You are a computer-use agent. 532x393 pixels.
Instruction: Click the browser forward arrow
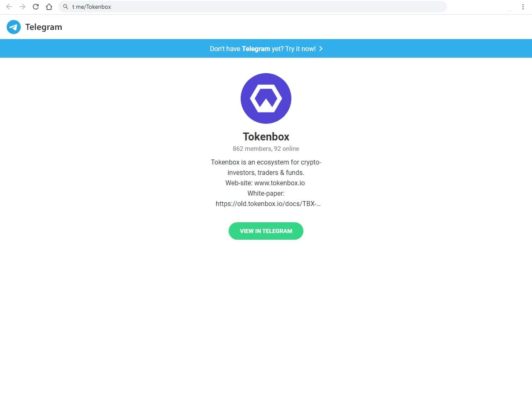click(x=22, y=7)
